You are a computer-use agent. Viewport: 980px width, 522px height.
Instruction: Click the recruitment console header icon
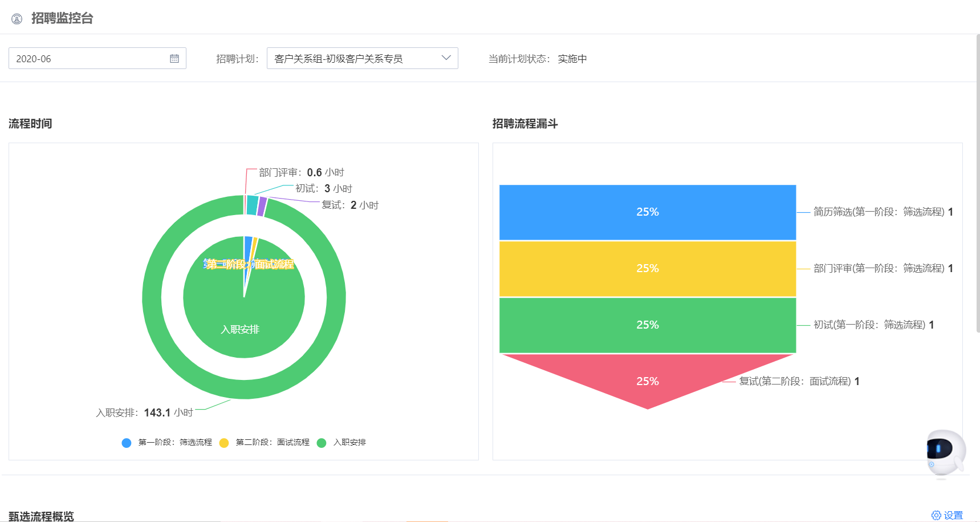point(17,19)
